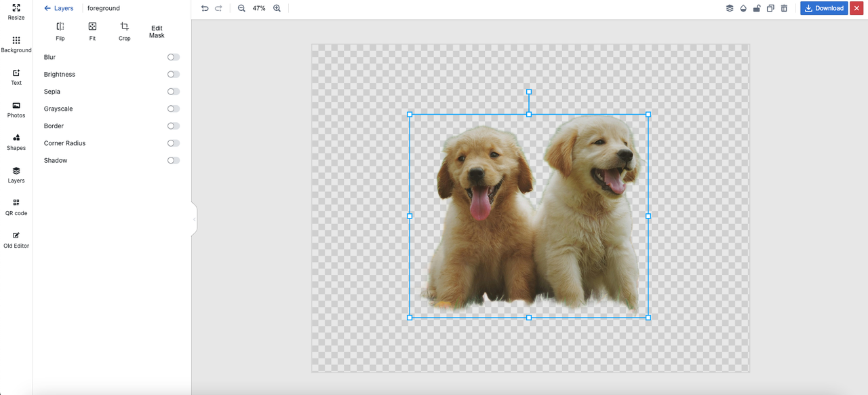This screenshot has height=395, width=868.
Task: Go back to Layers list
Action: (59, 8)
